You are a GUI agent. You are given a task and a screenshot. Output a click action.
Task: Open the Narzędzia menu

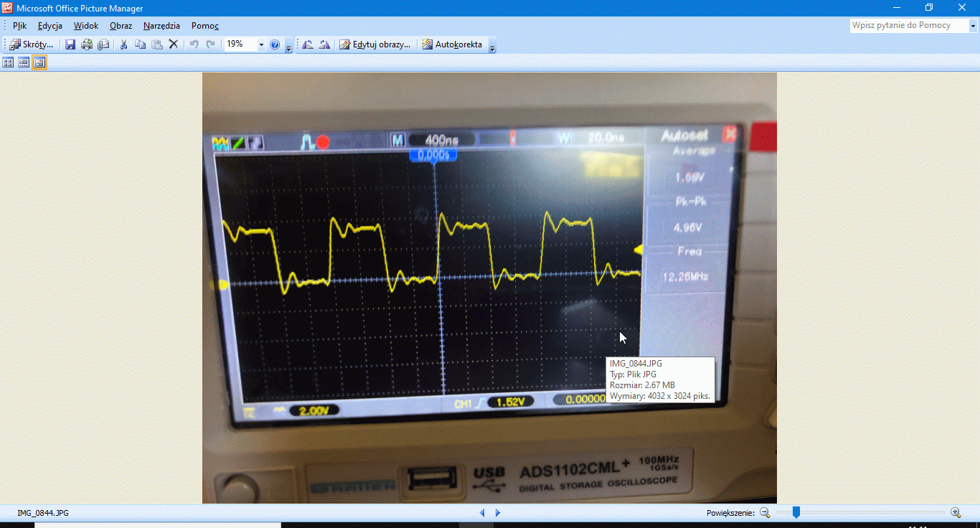[161, 26]
